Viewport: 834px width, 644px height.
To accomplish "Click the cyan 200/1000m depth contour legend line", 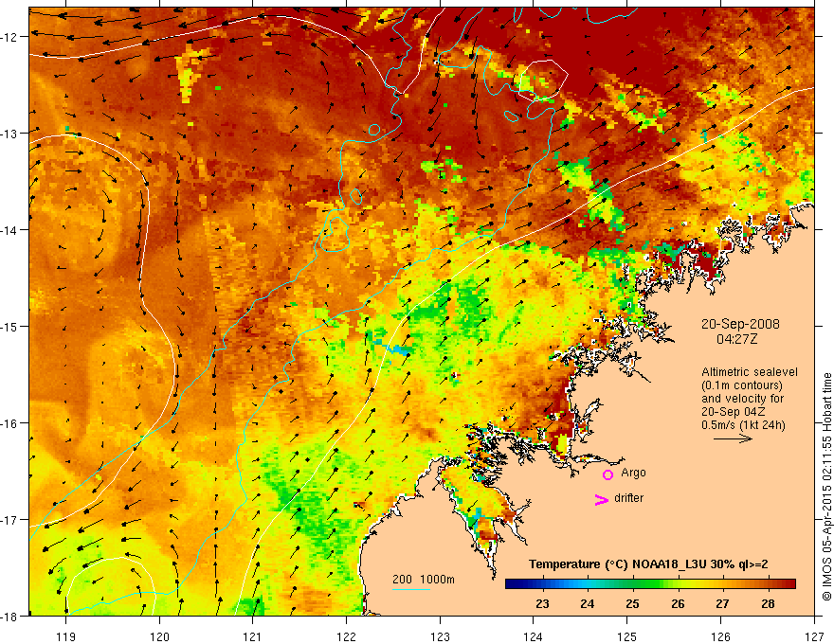I will (x=411, y=589).
